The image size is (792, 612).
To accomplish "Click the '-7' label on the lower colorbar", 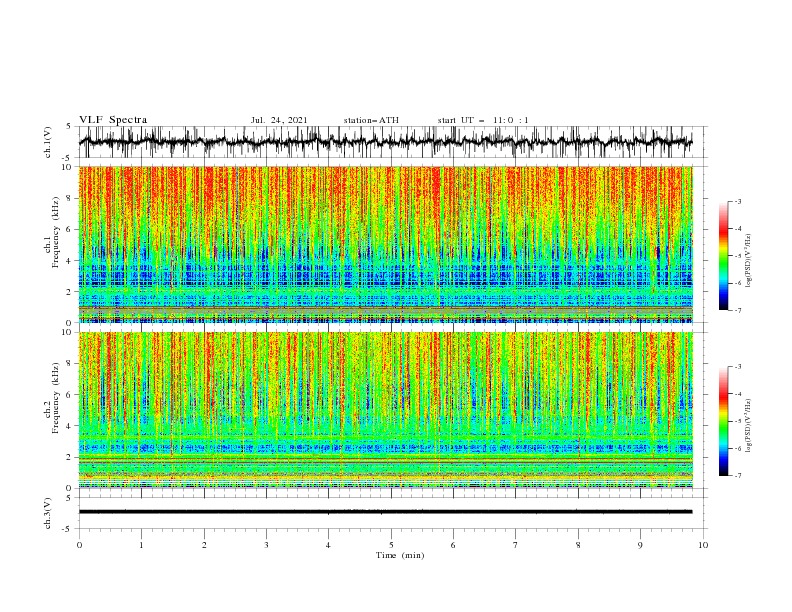I will coord(738,476).
